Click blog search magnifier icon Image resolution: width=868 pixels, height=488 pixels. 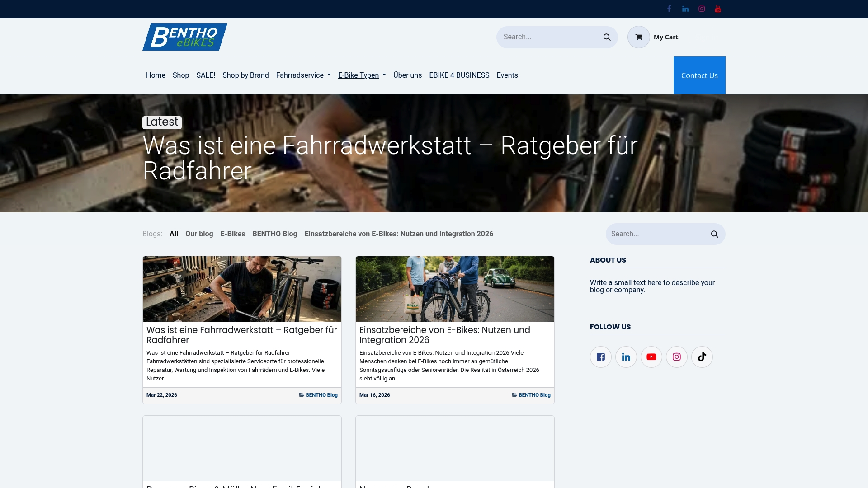714,234
